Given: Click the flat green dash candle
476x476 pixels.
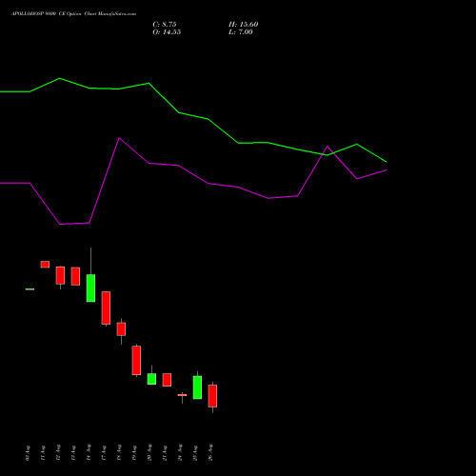Looking at the screenshot, I should coord(30,289).
